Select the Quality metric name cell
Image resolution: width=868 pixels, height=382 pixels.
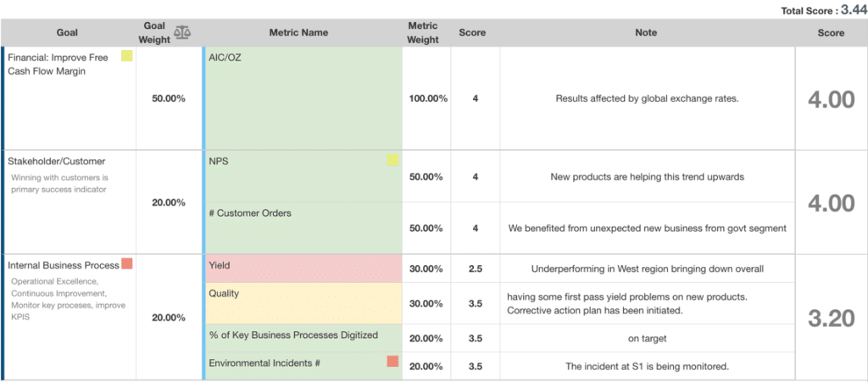[303, 302]
